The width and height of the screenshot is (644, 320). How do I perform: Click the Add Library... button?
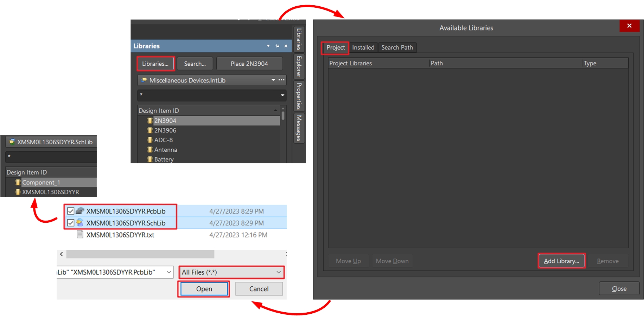tap(561, 261)
